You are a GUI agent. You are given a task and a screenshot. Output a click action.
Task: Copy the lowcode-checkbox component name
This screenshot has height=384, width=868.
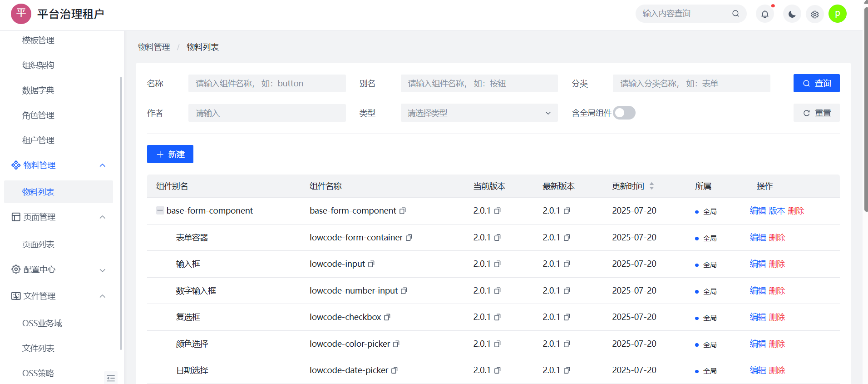click(x=387, y=317)
